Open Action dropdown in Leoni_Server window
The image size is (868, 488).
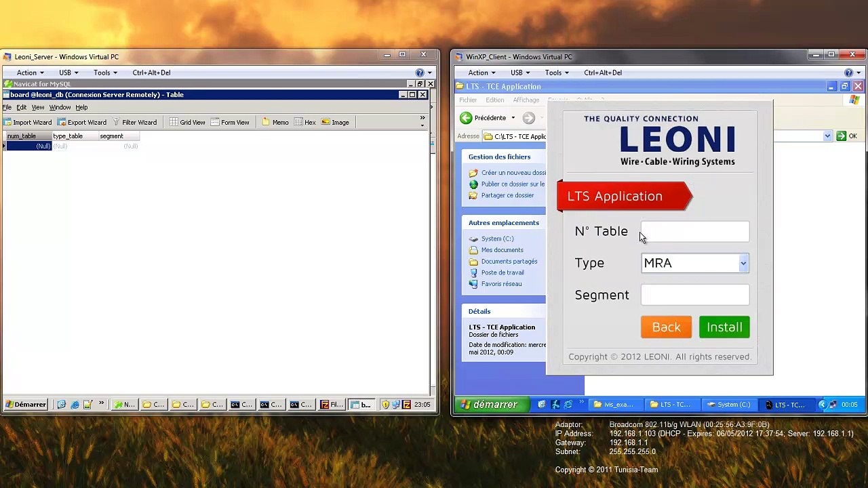(x=30, y=73)
